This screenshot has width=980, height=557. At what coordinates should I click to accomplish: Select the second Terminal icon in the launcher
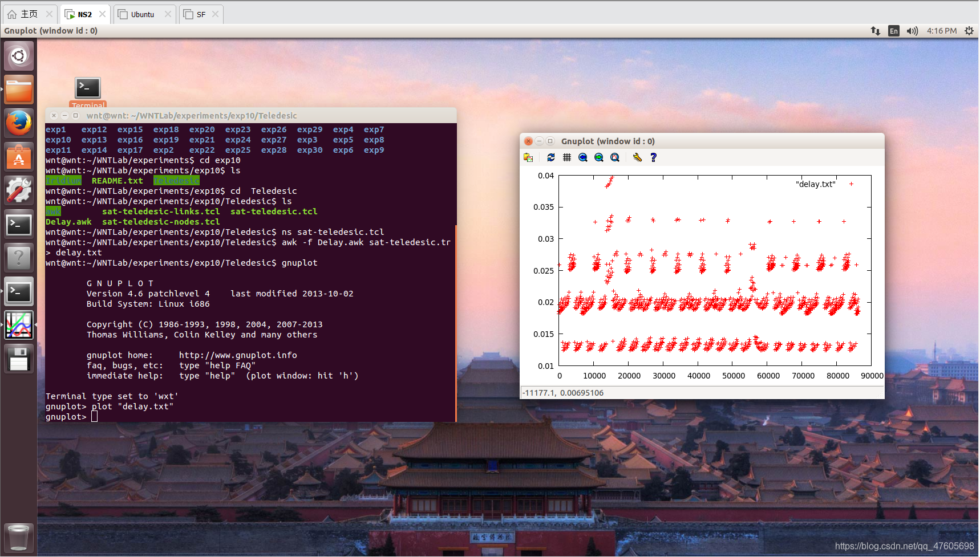point(19,291)
